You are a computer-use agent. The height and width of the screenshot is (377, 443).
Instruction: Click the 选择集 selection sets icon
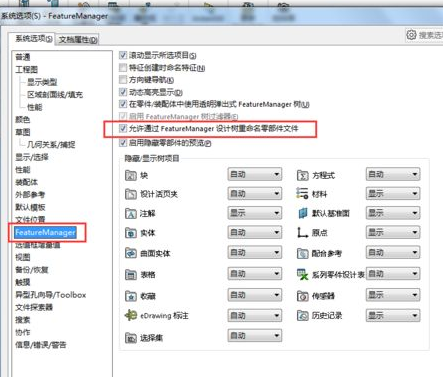point(131,338)
